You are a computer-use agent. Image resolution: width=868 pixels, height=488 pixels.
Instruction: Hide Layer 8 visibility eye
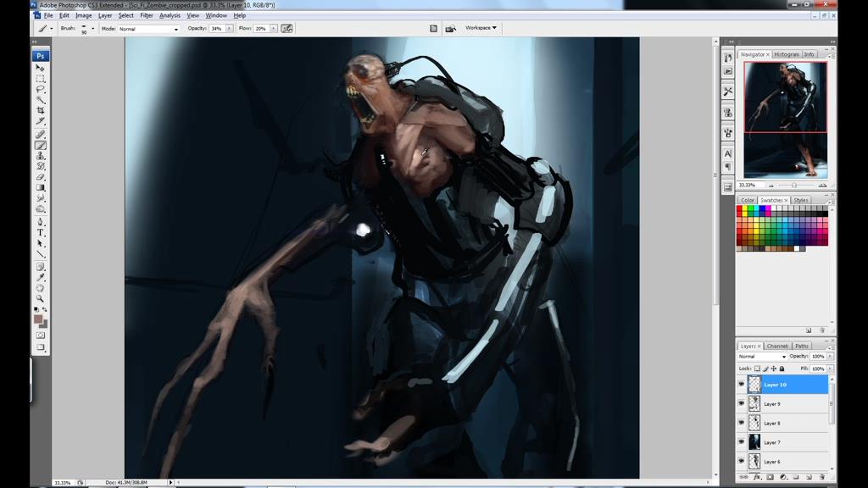click(741, 423)
